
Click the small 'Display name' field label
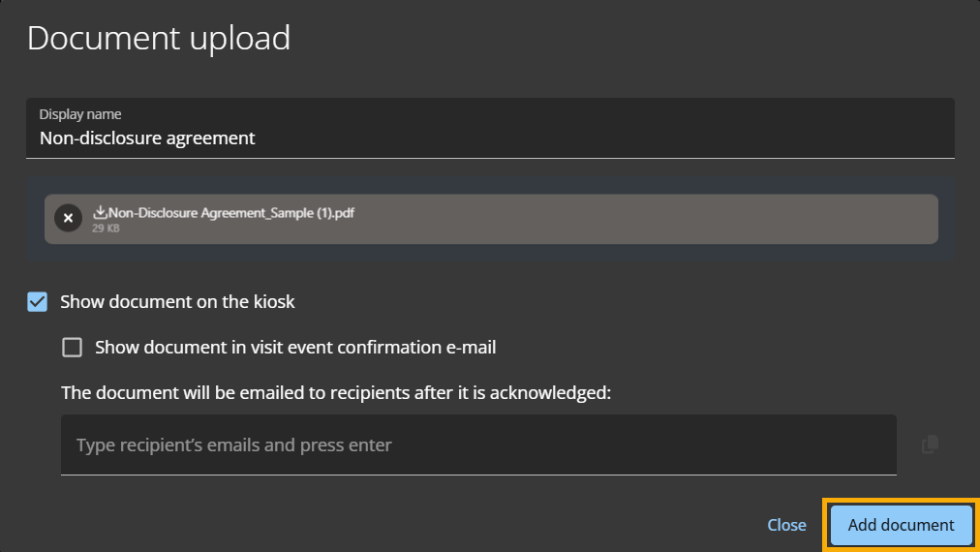80,114
